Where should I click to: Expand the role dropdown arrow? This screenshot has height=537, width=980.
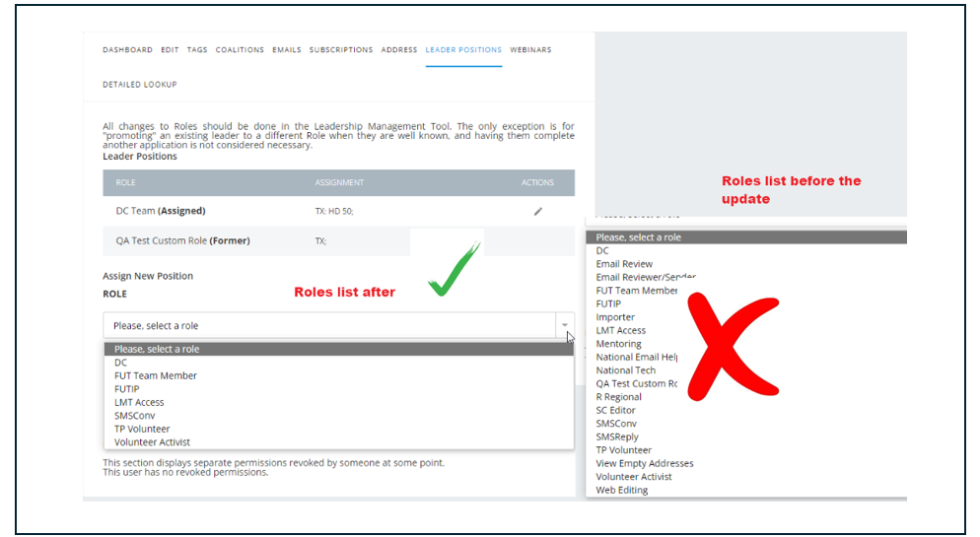[x=565, y=325]
